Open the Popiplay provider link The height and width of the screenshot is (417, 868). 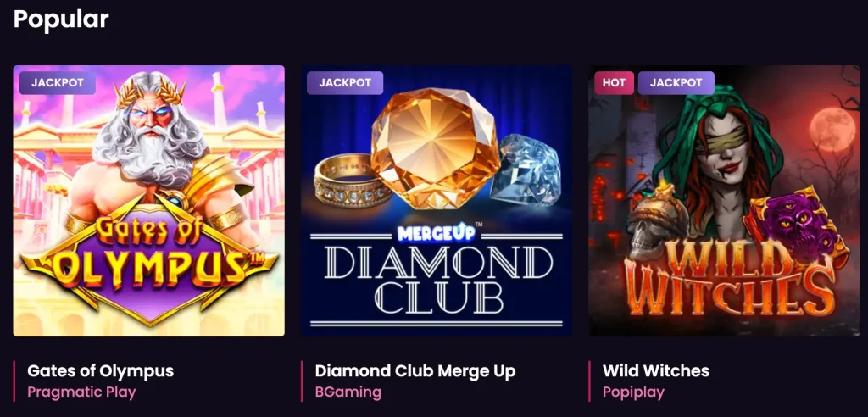633,392
